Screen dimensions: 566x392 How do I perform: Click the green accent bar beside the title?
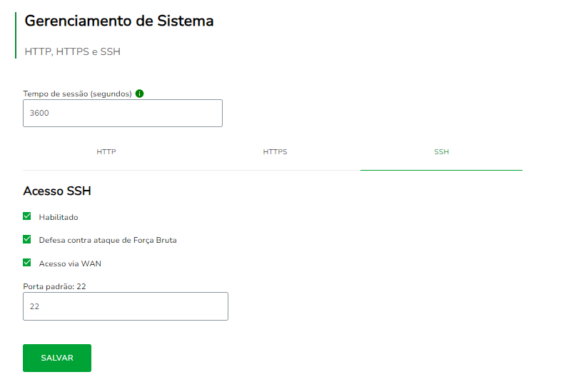click(x=16, y=35)
